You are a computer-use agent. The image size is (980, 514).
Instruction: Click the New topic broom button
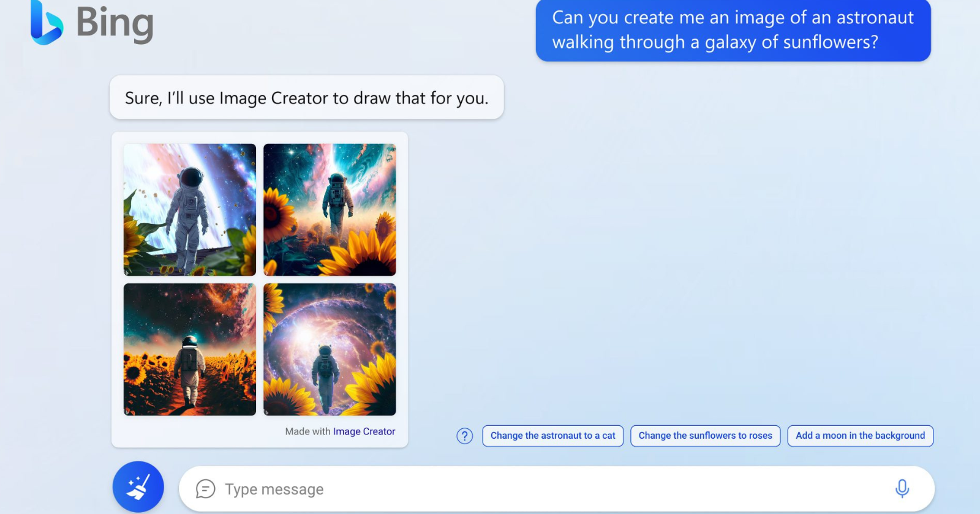tap(138, 487)
